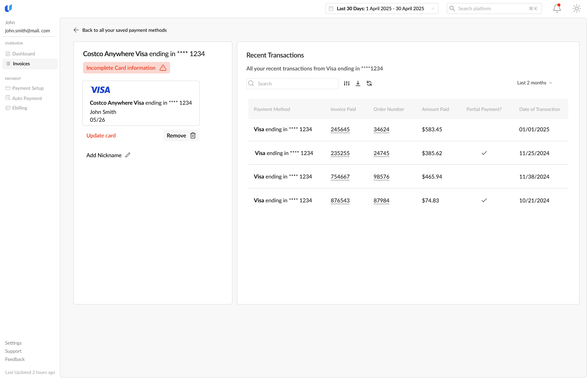The height and width of the screenshot is (380, 588).
Task: Focus the transactions Search field
Action: click(x=293, y=83)
